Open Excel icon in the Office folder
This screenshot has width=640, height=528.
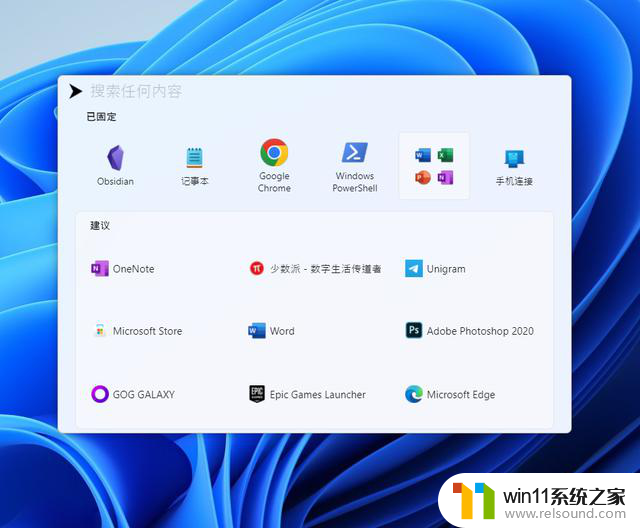pyautogui.click(x=445, y=155)
